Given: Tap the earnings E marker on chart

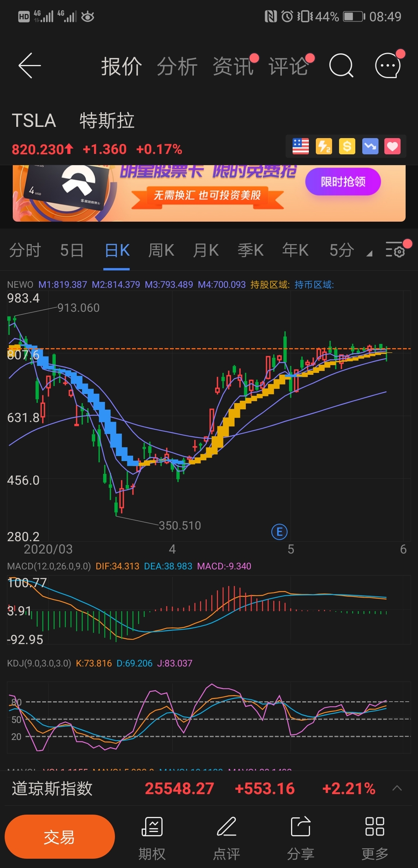Looking at the screenshot, I should click(x=279, y=532).
